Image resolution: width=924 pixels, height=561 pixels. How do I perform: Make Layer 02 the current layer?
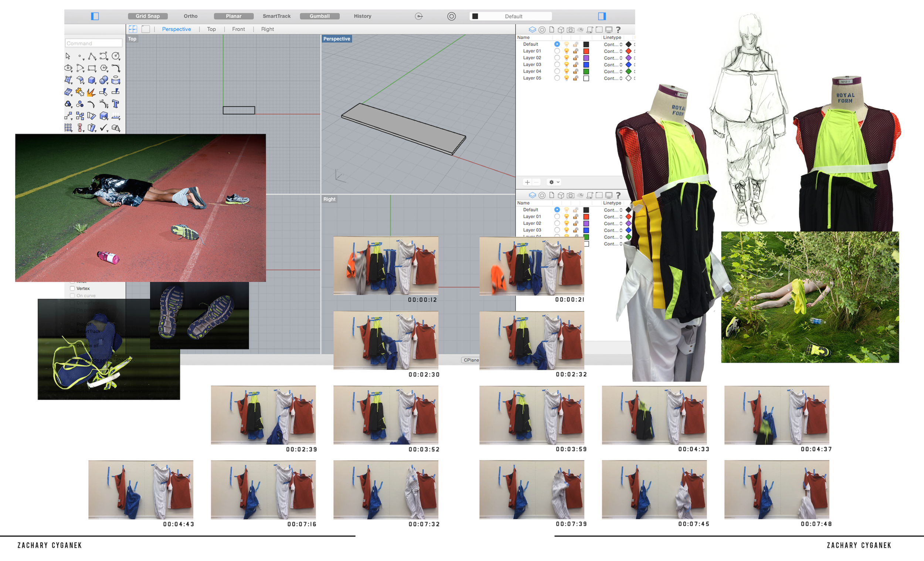(x=557, y=58)
